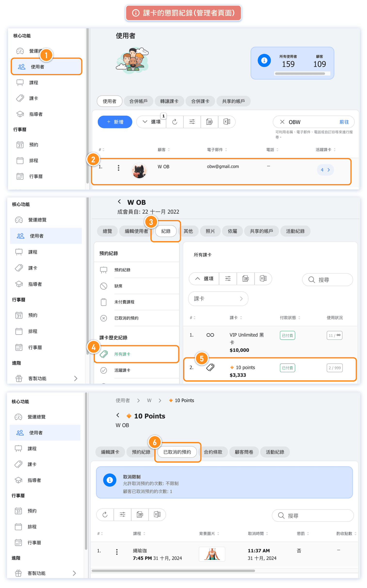Click horizontal scrollbar under cancelled bookings table
Image resolution: width=367 pixels, height=588 pixels.
click(x=173, y=571)
